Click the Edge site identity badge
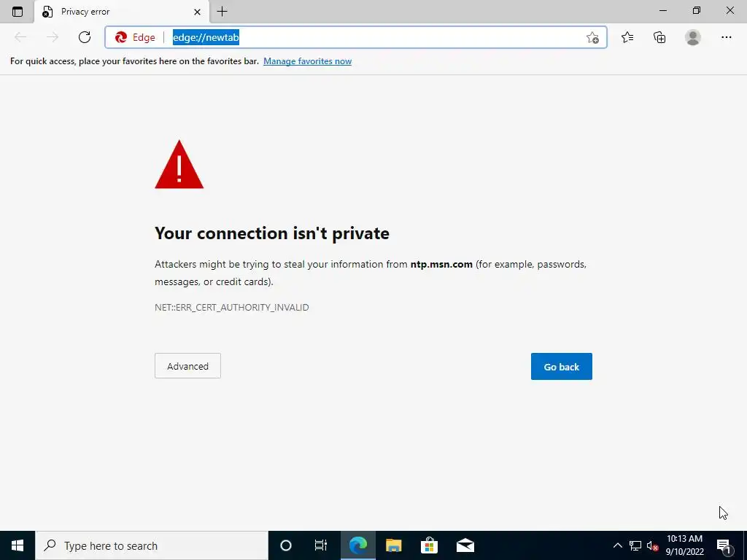 pyautogui.click(x=135, y=37)
